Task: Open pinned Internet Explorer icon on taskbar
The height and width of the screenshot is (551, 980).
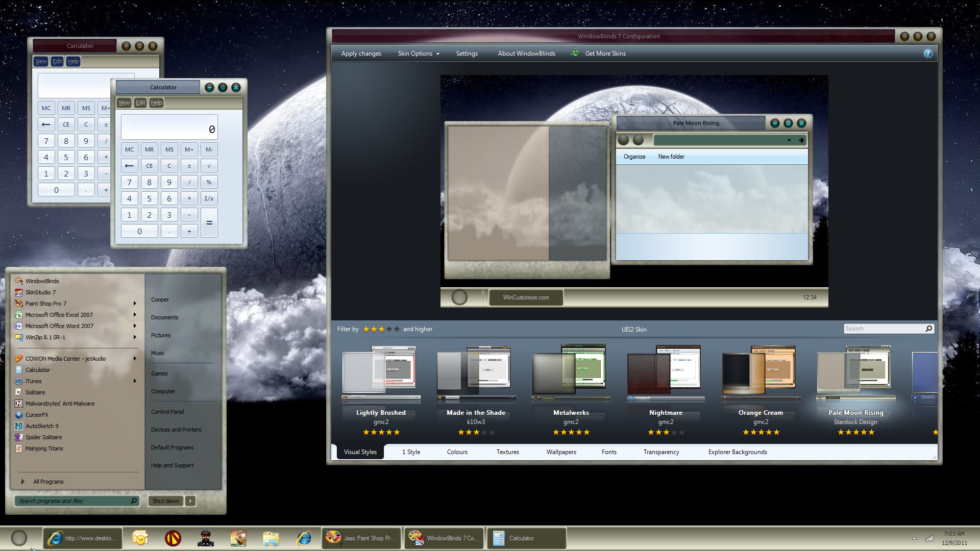Action: (304, 538)
